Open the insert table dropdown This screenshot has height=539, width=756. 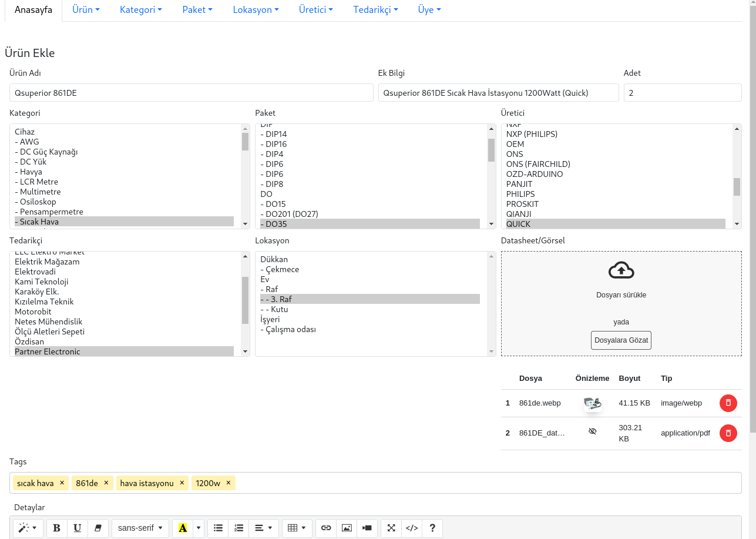coord(297,528)
